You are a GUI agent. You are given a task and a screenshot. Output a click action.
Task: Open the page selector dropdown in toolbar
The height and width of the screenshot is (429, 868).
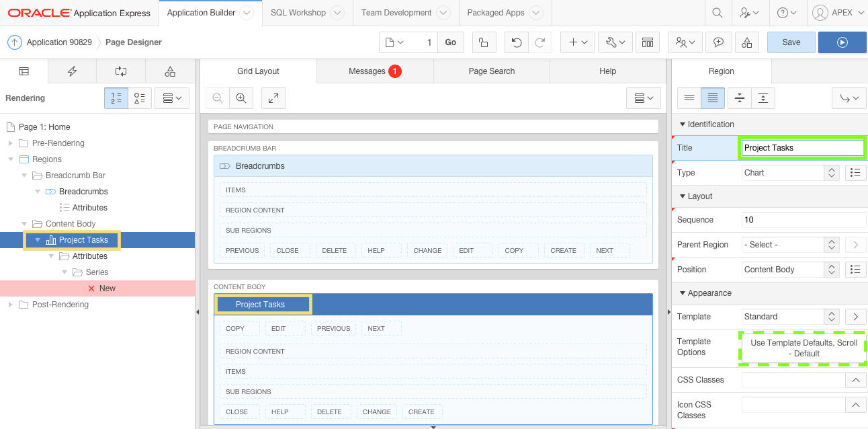coord(395,42)
